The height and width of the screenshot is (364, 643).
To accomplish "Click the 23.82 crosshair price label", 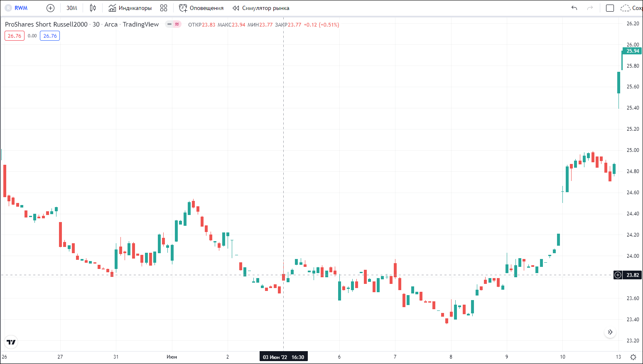I will pos(633,275).
